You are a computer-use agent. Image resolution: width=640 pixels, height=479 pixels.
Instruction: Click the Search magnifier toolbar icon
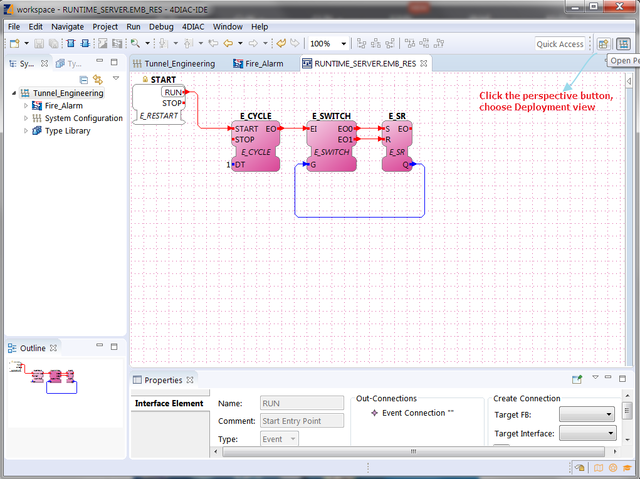click(135, 43)
